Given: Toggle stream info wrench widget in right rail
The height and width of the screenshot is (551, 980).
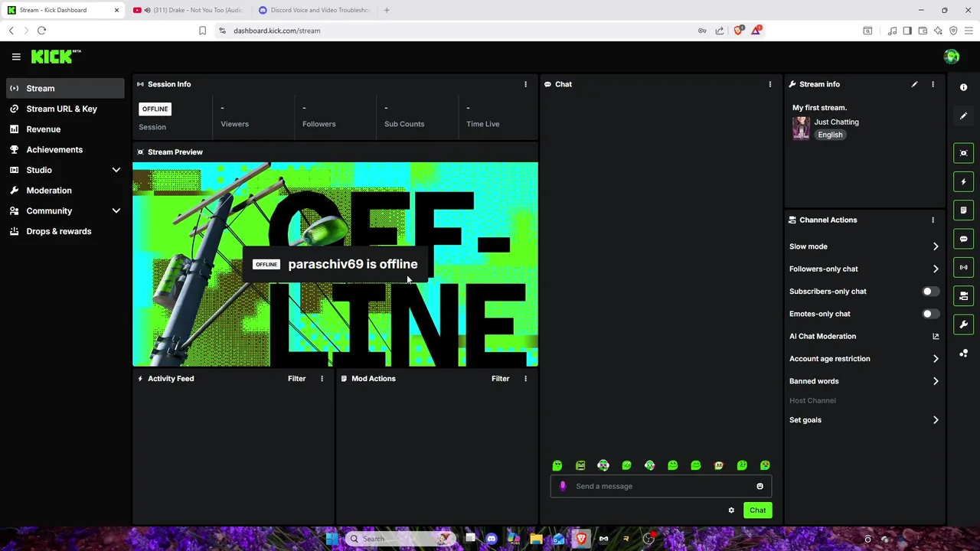Looking at the screenshot, I should coord(964,324).
